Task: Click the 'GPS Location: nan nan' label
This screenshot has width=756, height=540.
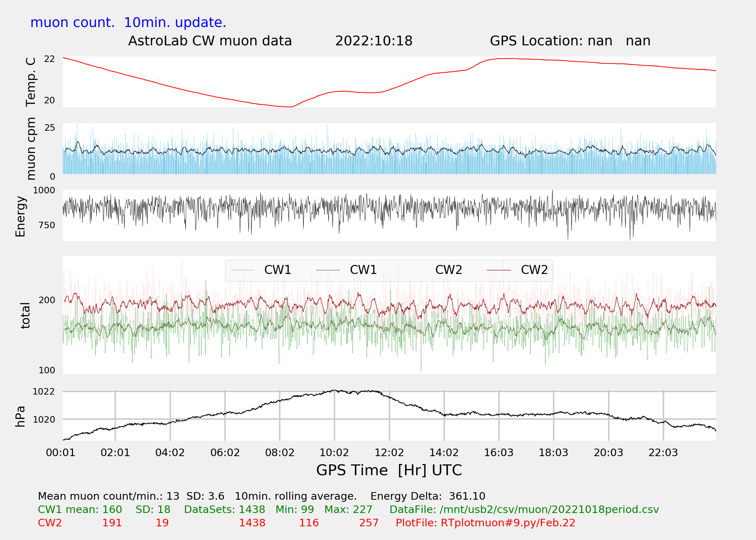Action: pos(570,41)
